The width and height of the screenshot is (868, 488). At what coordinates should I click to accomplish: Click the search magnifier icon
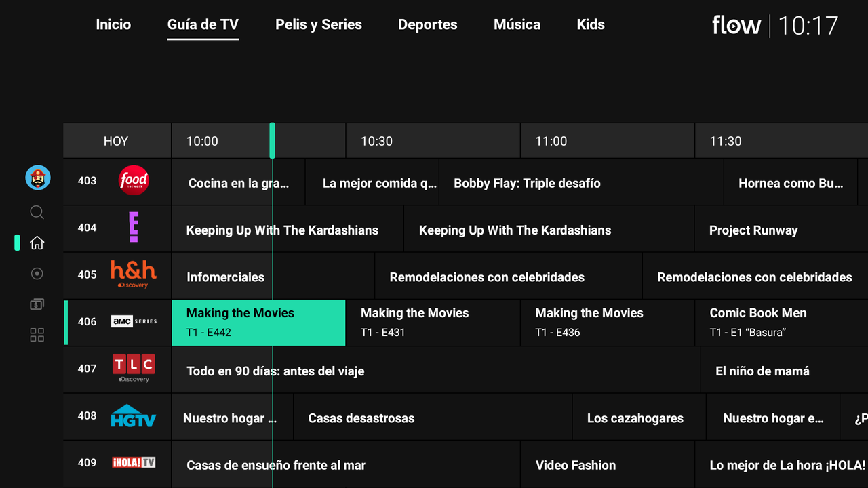pyautogui.click(x=37, y=213)
